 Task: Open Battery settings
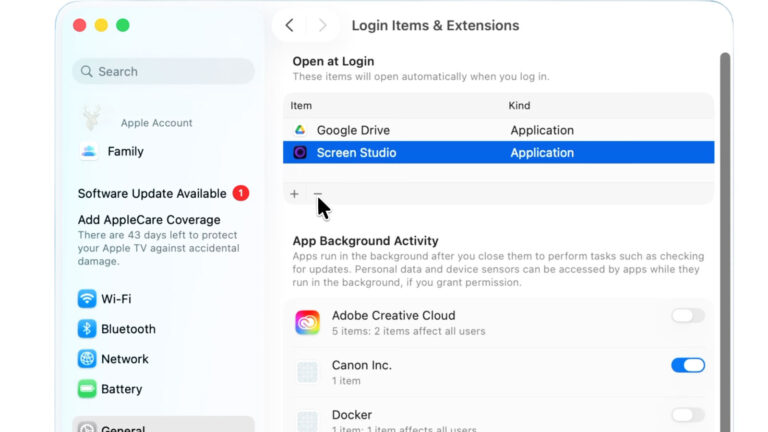121,389
